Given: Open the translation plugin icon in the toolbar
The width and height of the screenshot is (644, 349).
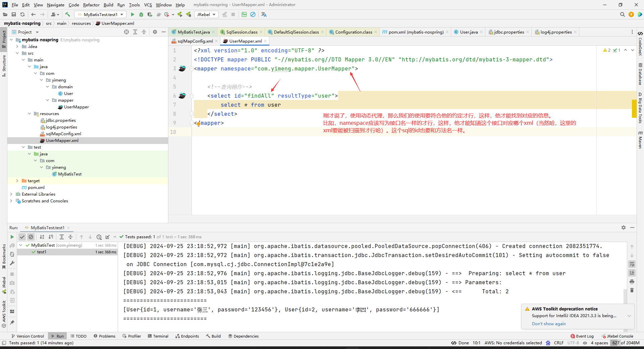Looking at the screenshot, I should 264,14.
